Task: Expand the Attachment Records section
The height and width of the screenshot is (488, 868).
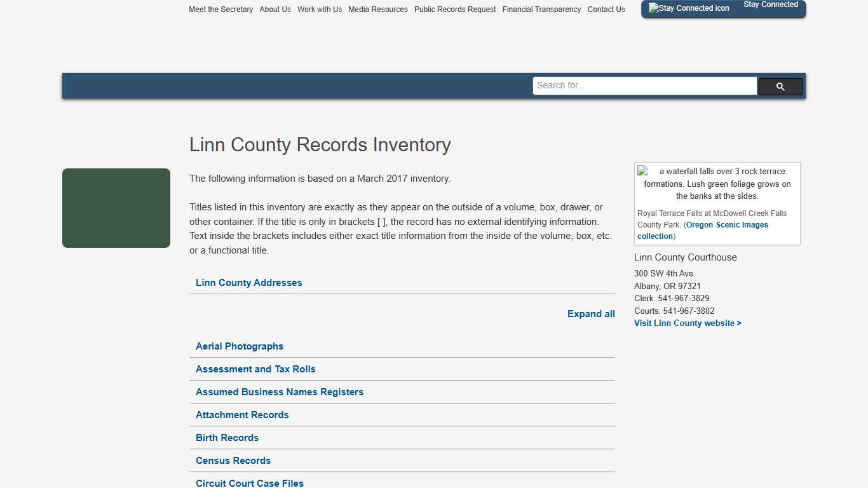Action: pyautogui.click(x=242, y=414)
